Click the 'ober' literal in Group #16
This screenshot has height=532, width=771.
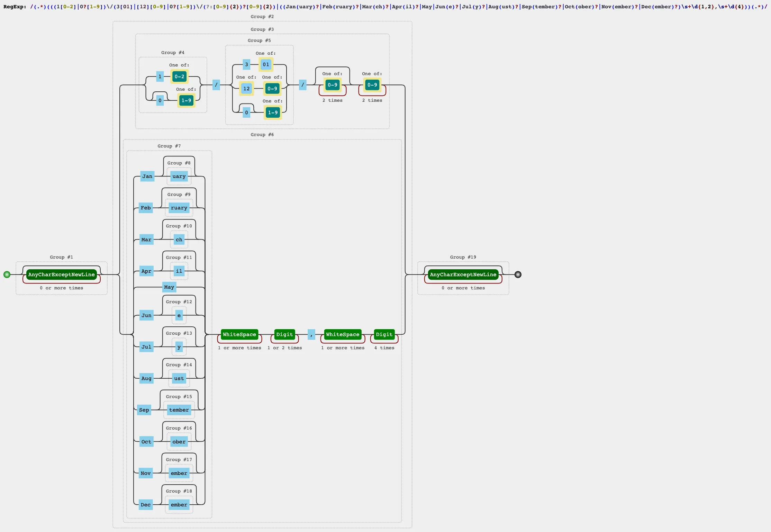click(179, 442)
